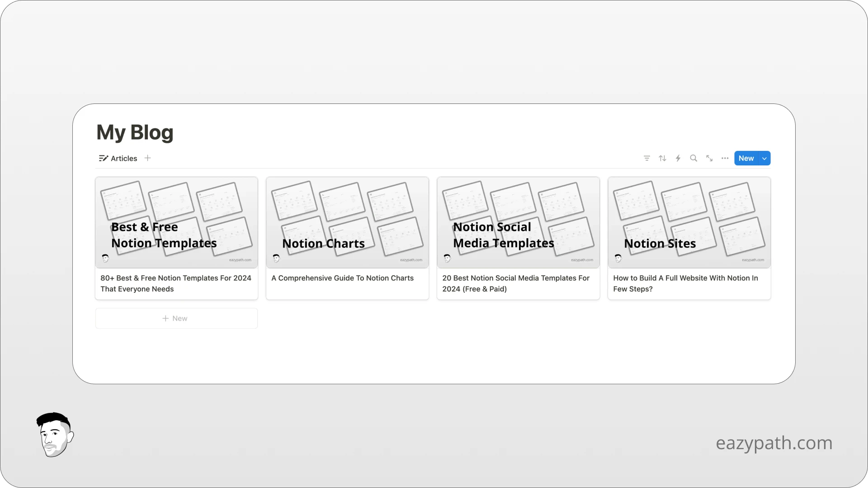Click the search icon in toolbar
Viewport: 868px width, 488px height.
point(693,158)
